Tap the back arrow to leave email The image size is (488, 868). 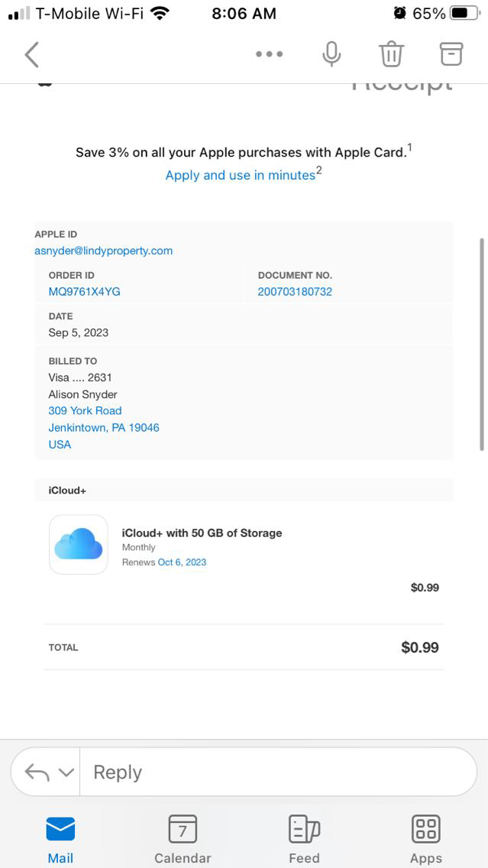coord(31,54)
